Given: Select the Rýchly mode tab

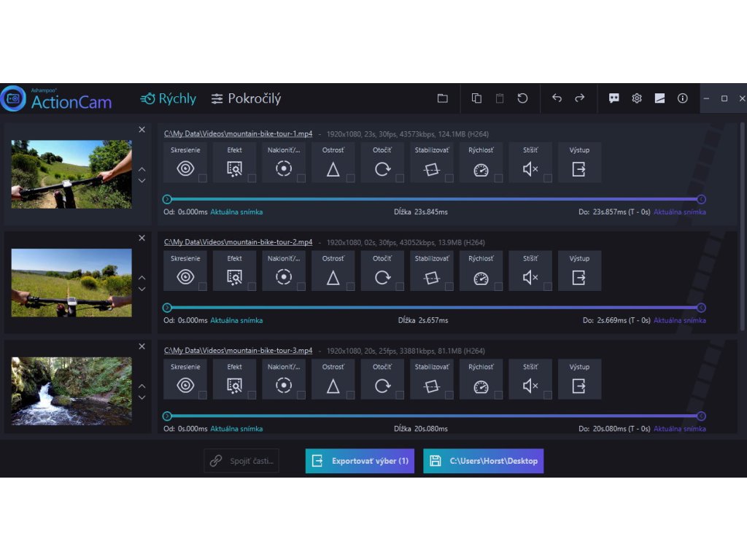Looking at the screenshot, I should pos(169,98).
